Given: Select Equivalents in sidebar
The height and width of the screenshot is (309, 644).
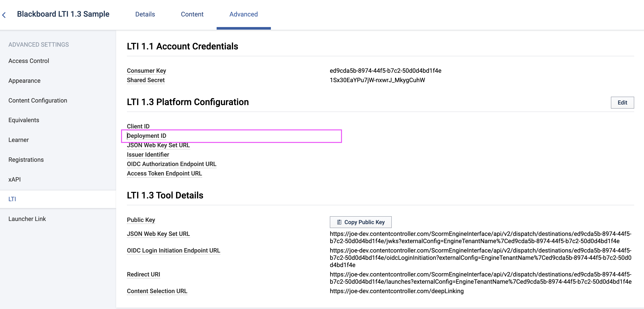Looking at the screenshot, I should coord(24,120).
